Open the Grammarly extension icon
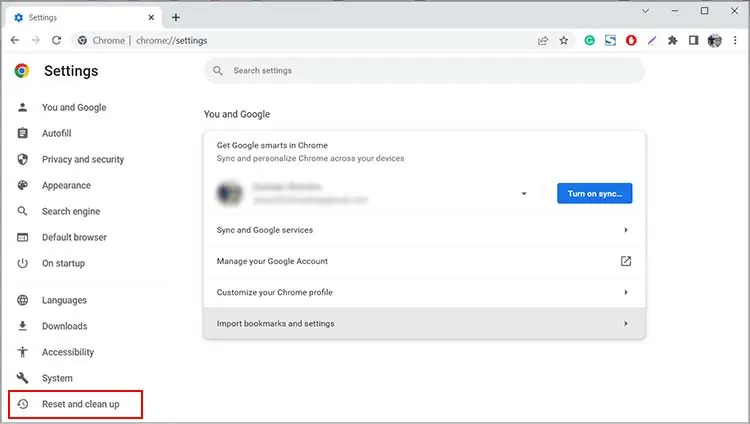 tap(589, 41)
